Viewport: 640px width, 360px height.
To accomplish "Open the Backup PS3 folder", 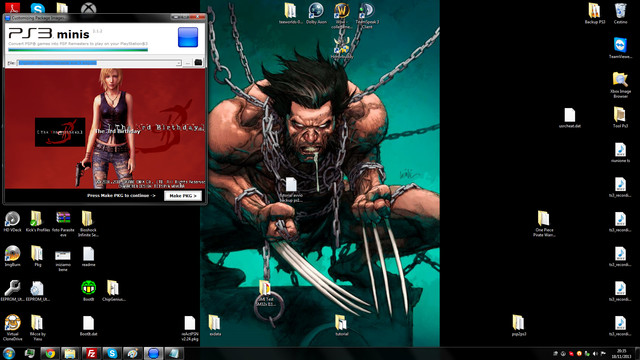I will point(595,13).
